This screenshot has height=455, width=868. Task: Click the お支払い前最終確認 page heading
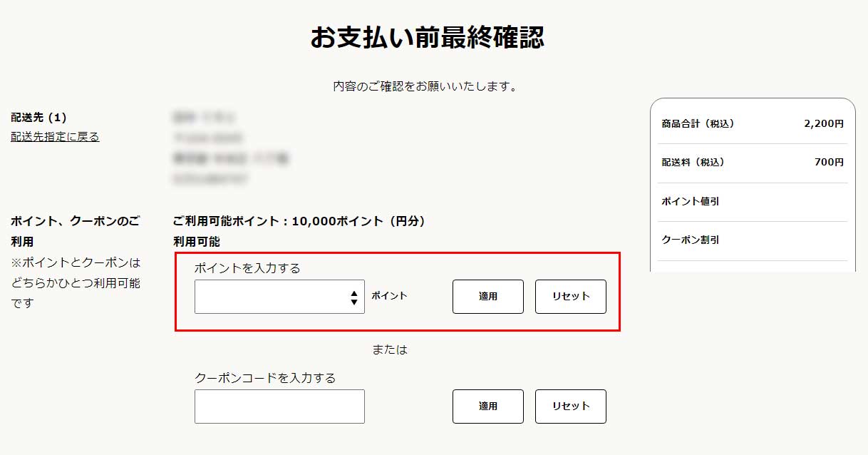click(x=427, y=38)
